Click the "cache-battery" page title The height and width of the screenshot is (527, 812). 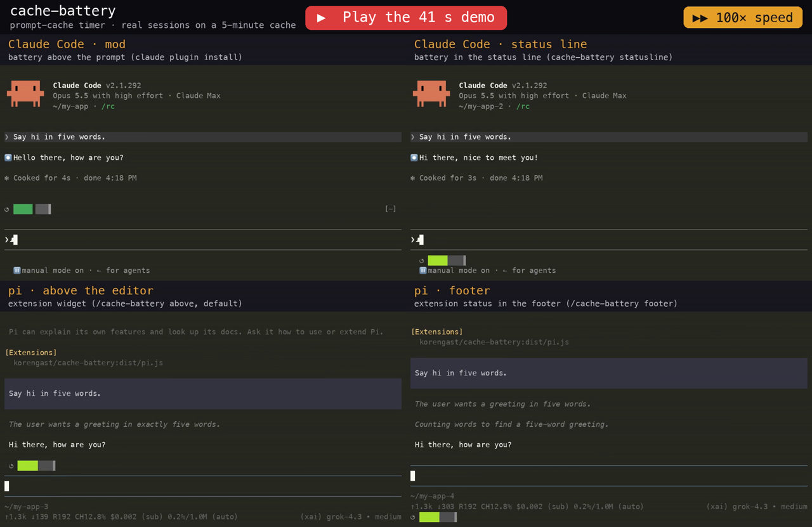[x=63, y=11]
